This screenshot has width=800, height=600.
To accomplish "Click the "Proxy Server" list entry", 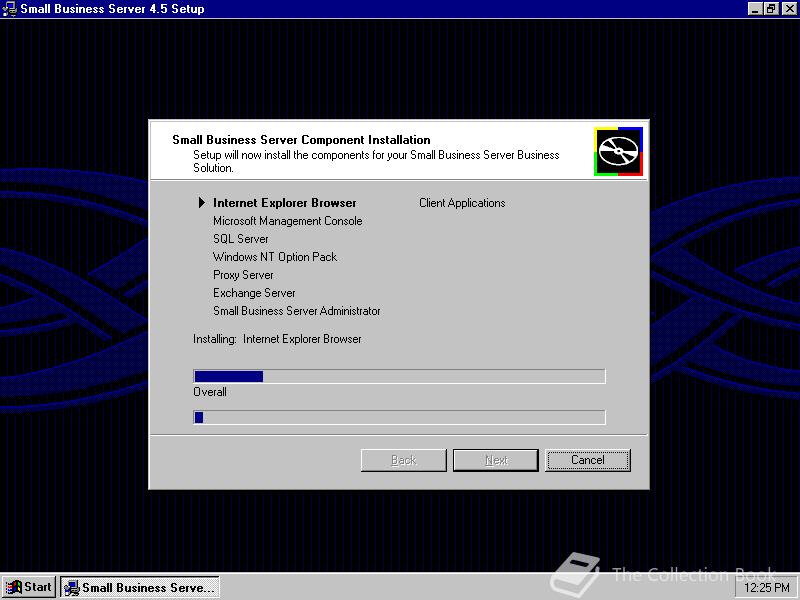I will [x=243, y=275].
